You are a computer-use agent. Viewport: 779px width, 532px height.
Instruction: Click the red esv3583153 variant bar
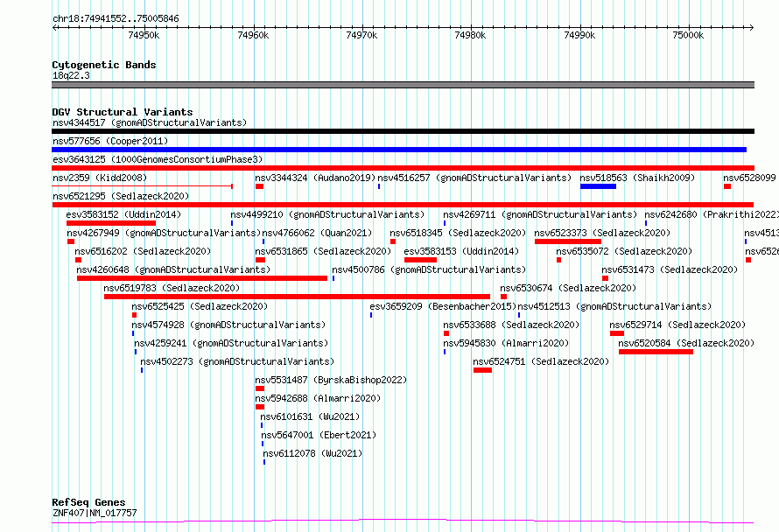point(420,260)
